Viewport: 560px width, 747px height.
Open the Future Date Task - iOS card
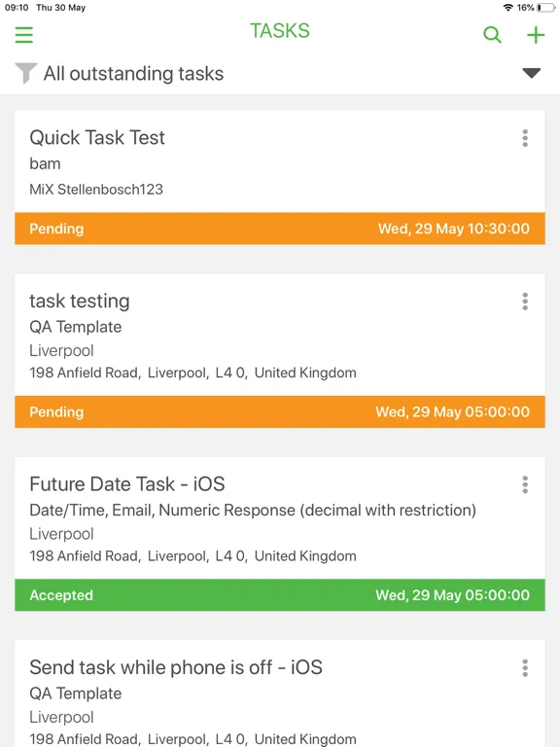click(x=280, y=518)
